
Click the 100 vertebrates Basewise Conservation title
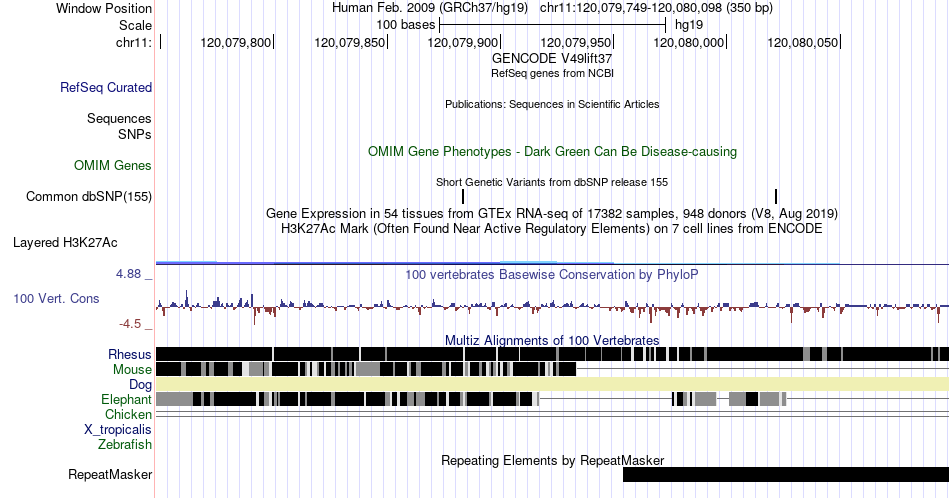click(x=552, y=274)
